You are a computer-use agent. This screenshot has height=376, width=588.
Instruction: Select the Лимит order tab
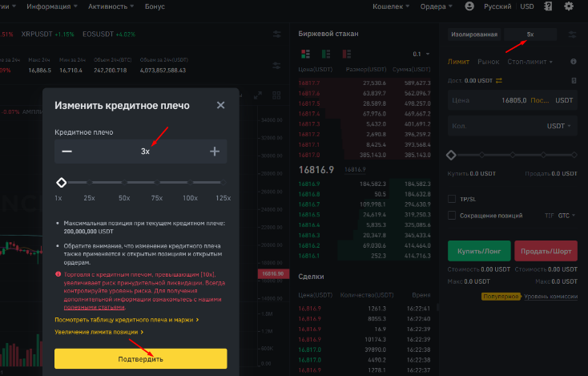tap(458, 62)
